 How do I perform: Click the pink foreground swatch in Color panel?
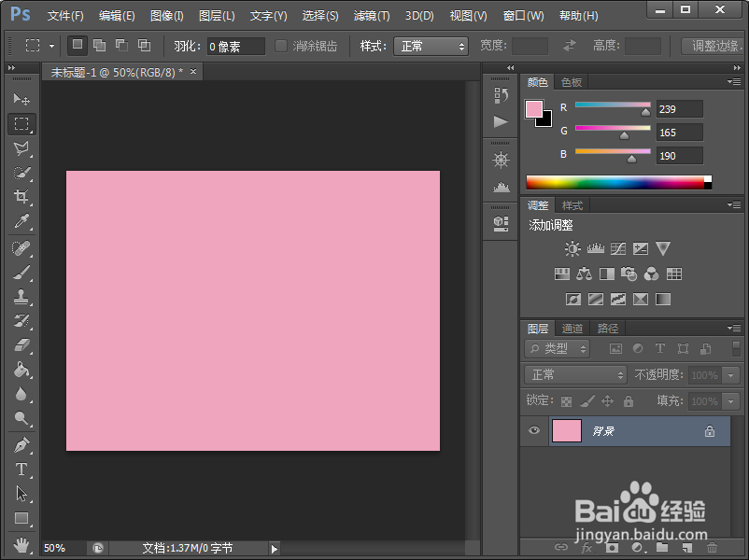coord(535,110)
